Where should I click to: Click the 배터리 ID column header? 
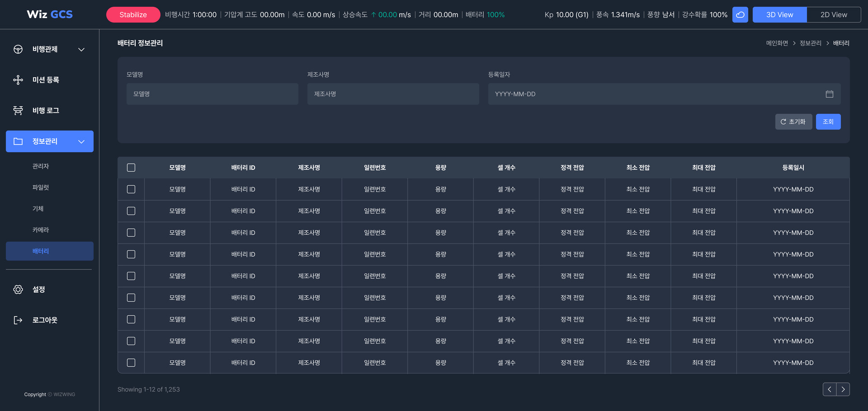[243, 168]
